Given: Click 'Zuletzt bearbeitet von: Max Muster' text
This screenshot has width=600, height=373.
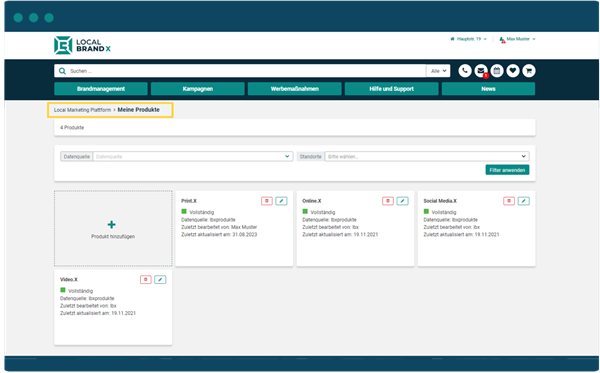Looking at the screenshot, I should (x=219, y=227).
